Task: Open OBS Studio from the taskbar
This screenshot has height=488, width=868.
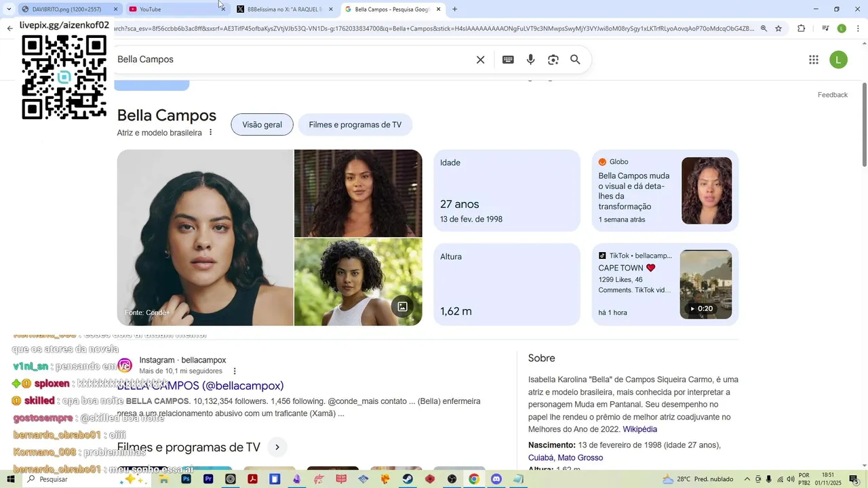Action: pos(452,479)
